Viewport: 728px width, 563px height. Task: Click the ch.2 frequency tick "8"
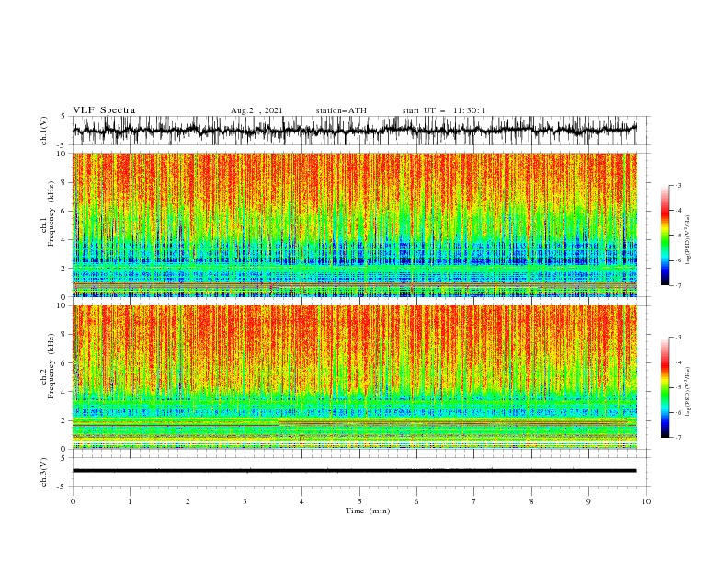pyautogui.click(x=65, y=335)
